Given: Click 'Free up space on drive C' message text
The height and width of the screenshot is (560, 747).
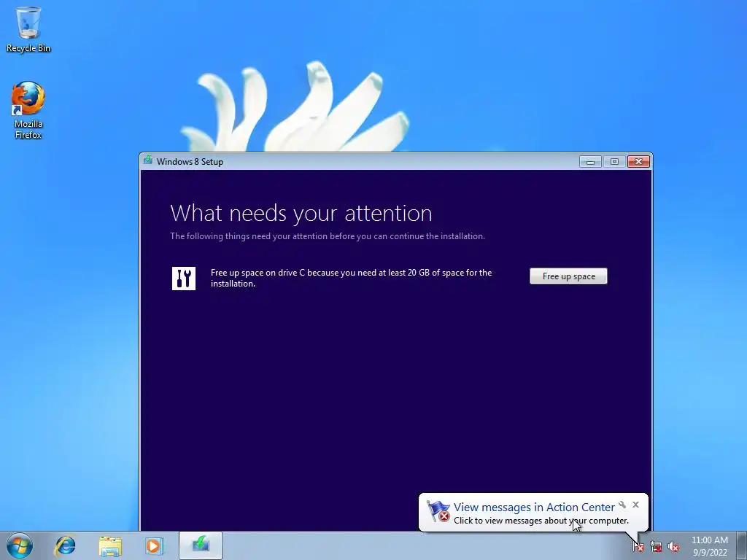Looking at the screenshot, I should (351, 278).
